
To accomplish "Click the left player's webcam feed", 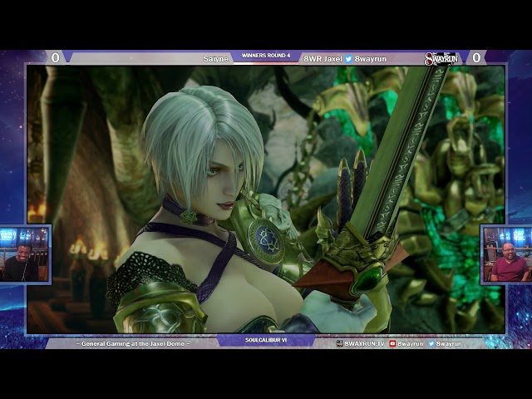I will pos(24,254).
